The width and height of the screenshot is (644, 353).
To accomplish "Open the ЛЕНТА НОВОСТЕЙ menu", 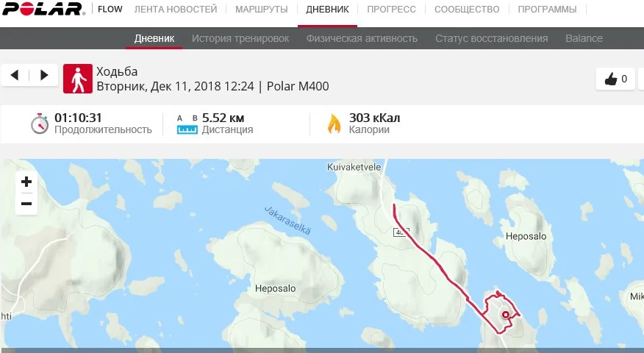I will (x=176, y=9).
